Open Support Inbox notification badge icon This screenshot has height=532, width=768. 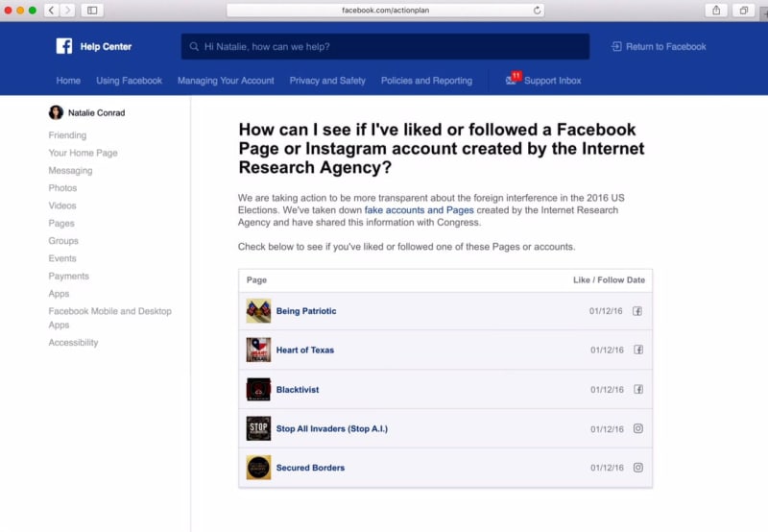514,79
